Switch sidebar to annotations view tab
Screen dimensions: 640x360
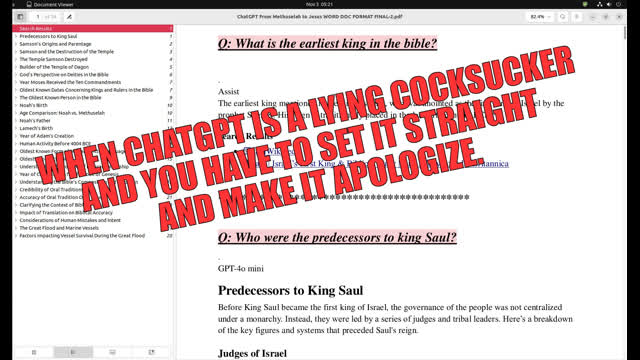point(112,352)
